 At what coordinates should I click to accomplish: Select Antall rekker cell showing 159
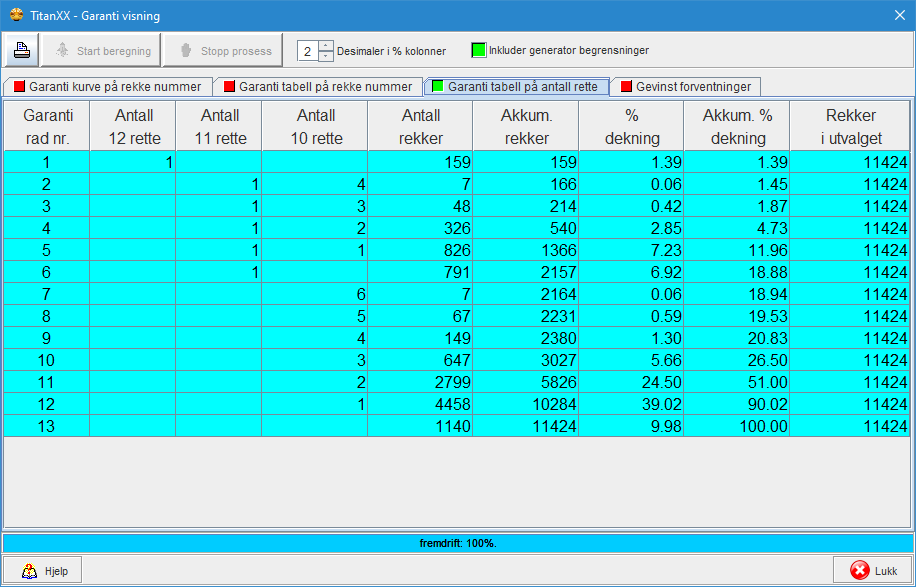click(420, 162)
